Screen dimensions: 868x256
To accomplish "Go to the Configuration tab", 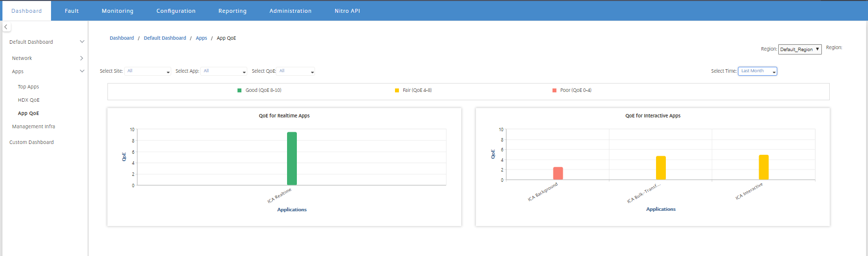I will coord(176,11).
